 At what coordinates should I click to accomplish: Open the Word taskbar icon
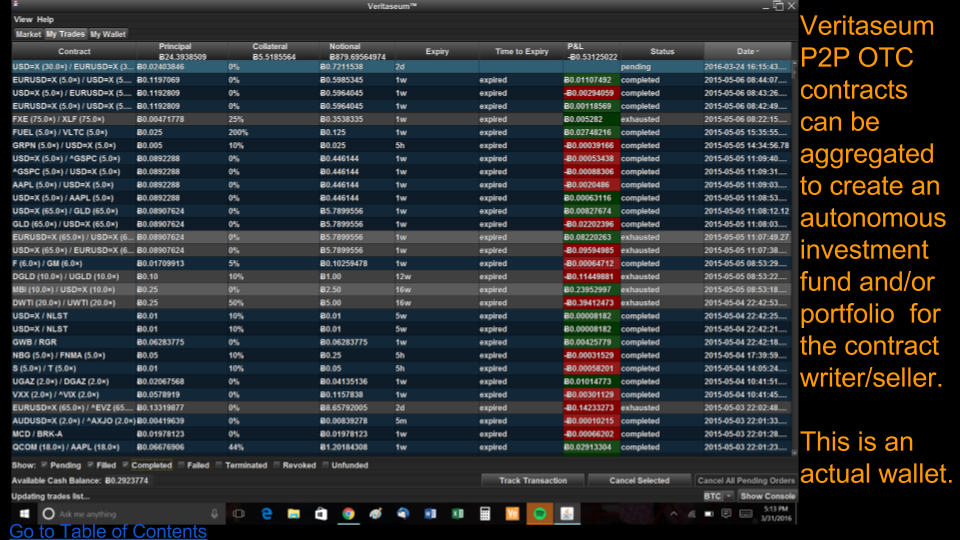(430, 514)
